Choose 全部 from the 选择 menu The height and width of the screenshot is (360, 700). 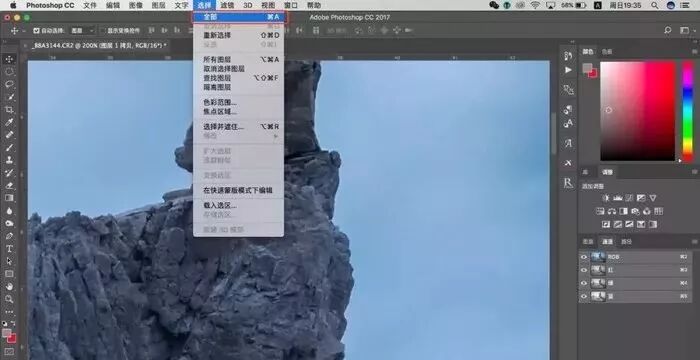point(238,17)
